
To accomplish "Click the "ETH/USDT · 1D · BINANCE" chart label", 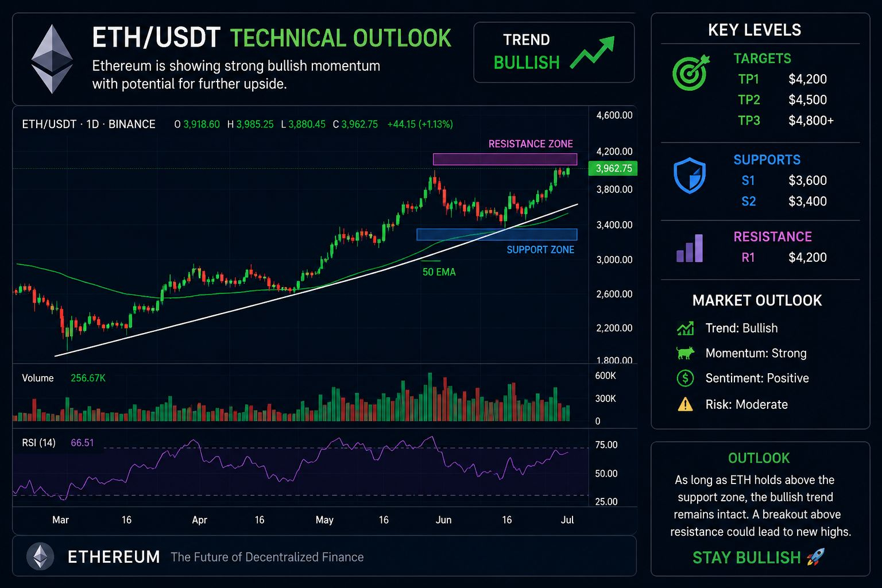I will [x=88, y=124].
